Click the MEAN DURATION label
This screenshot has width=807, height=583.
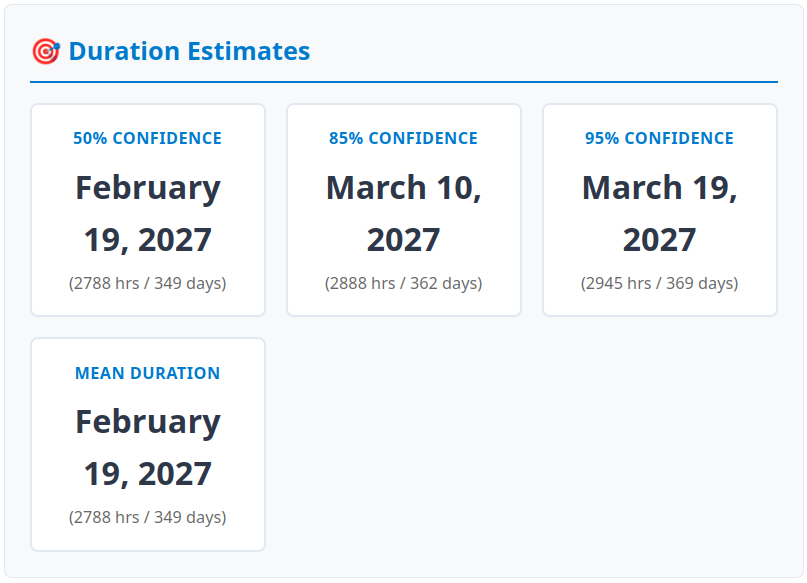pos(147,373)
